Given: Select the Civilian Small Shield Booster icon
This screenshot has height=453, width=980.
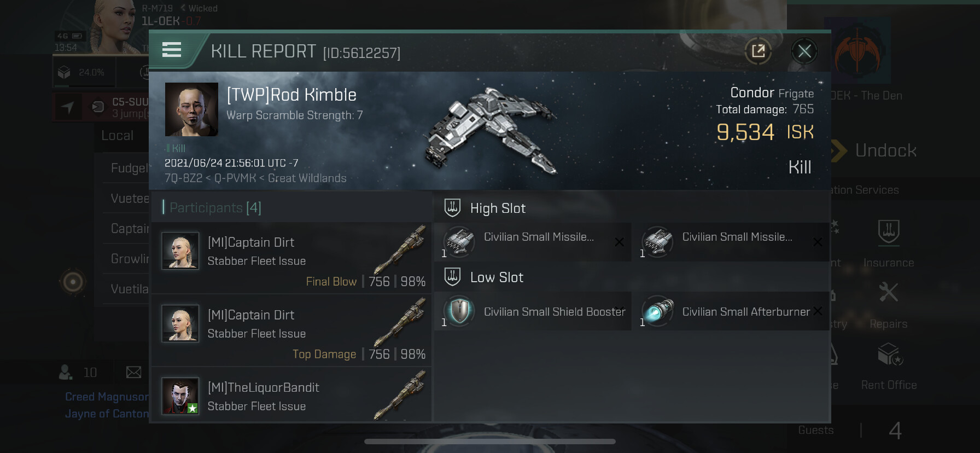Looking at the screenshot, I should pyautogui.click(x=459, y=311).
